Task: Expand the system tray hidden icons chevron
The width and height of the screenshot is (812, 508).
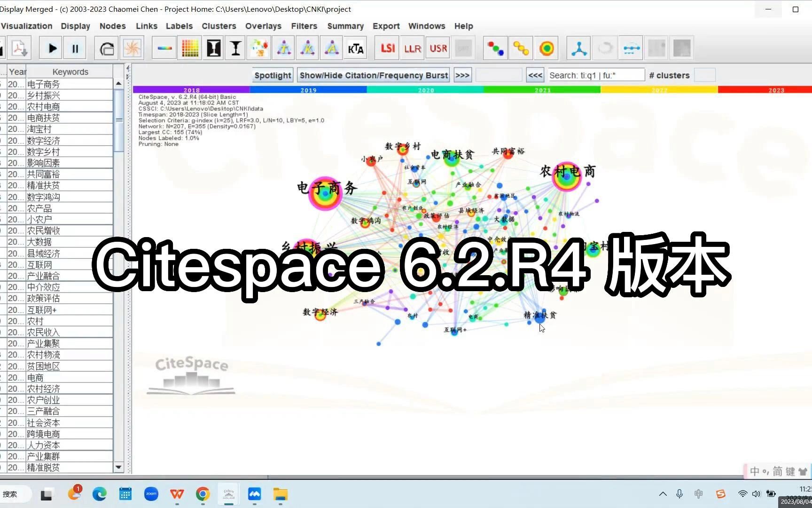Action: tap(663, 494)
